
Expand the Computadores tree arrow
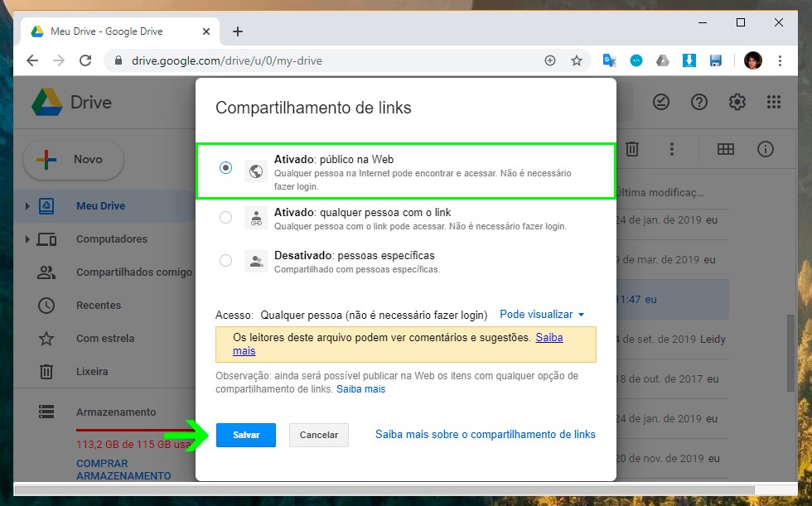tap(27, 239)
